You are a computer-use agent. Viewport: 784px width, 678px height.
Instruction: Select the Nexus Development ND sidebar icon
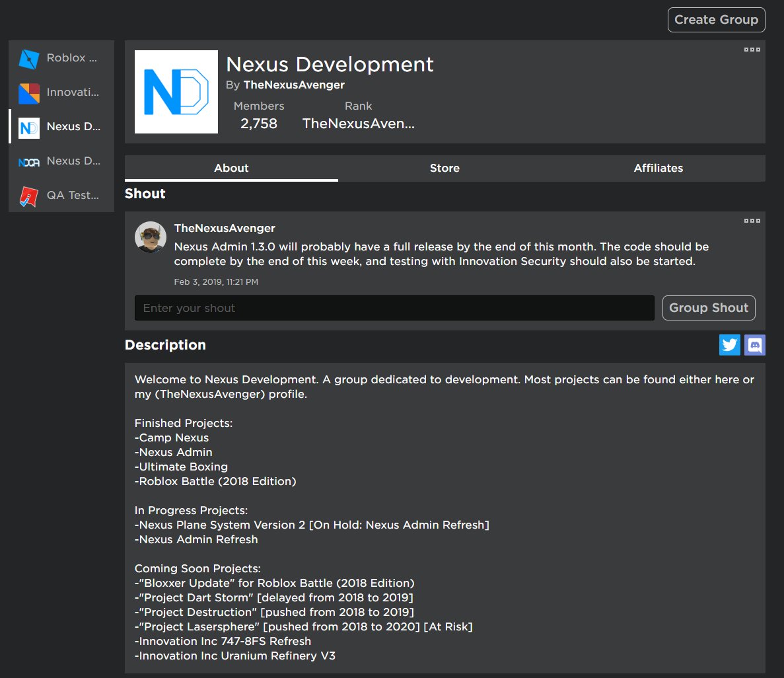coord(28,128)
